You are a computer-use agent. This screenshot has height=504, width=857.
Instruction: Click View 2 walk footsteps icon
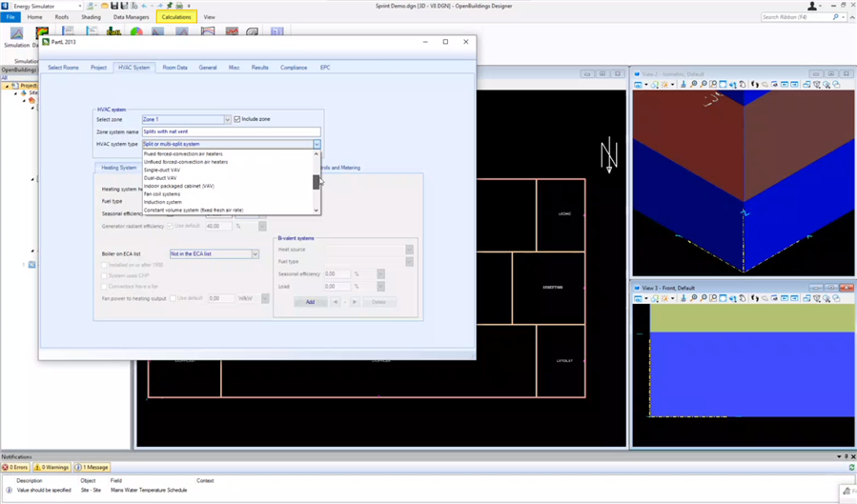[x=755, y=84]
